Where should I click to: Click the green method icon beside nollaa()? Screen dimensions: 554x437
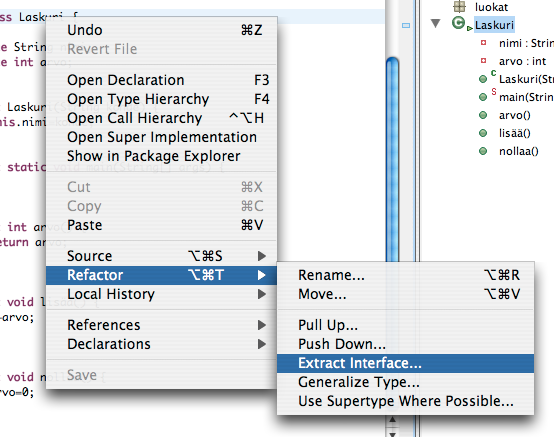(x=483, y=151)
